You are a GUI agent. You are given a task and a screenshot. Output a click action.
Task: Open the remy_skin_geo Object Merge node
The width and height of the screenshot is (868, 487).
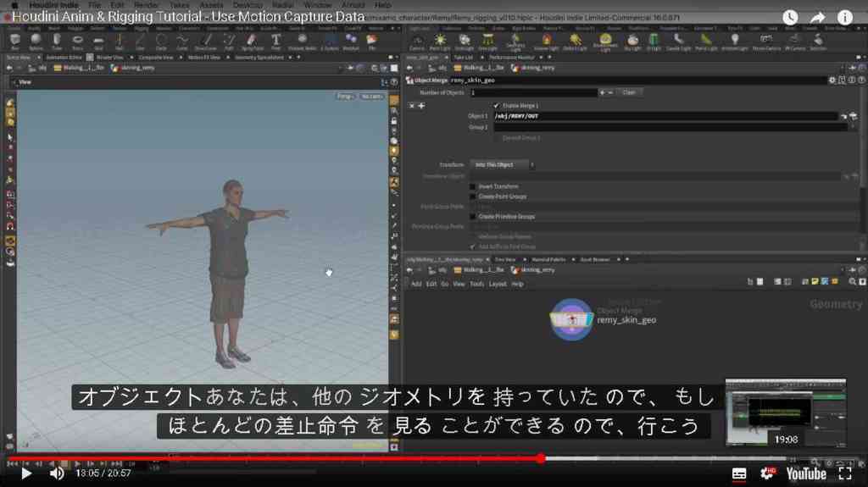[x=572, y=319]
